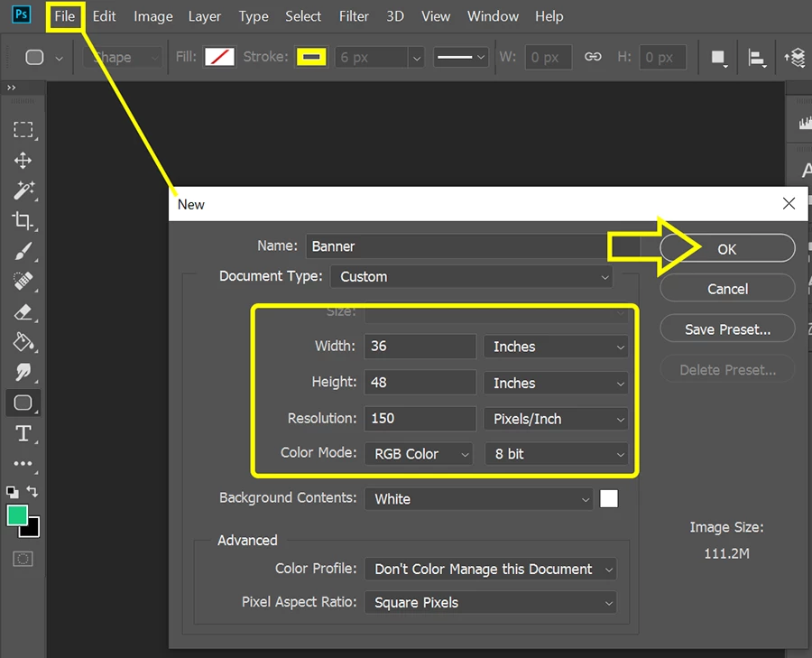The height and width of the screenshot is (658, 812).
Task: Select the Rounded Rectangle shape tool
Action: coord(23,403)
